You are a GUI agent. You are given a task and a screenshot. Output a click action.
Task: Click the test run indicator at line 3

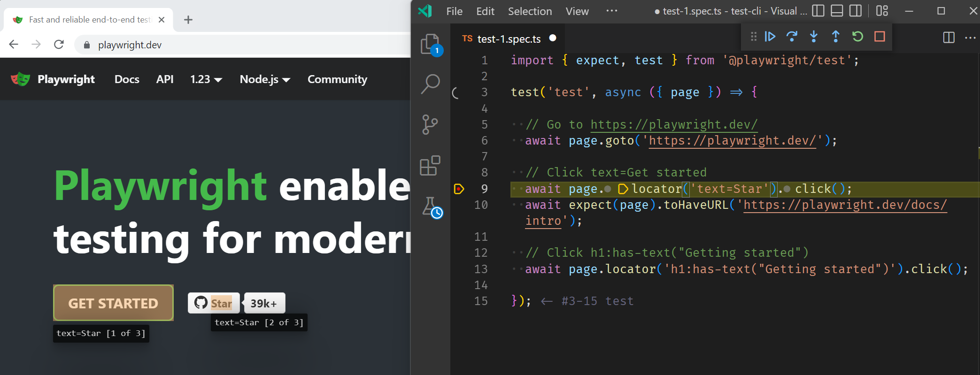(455, 92)
